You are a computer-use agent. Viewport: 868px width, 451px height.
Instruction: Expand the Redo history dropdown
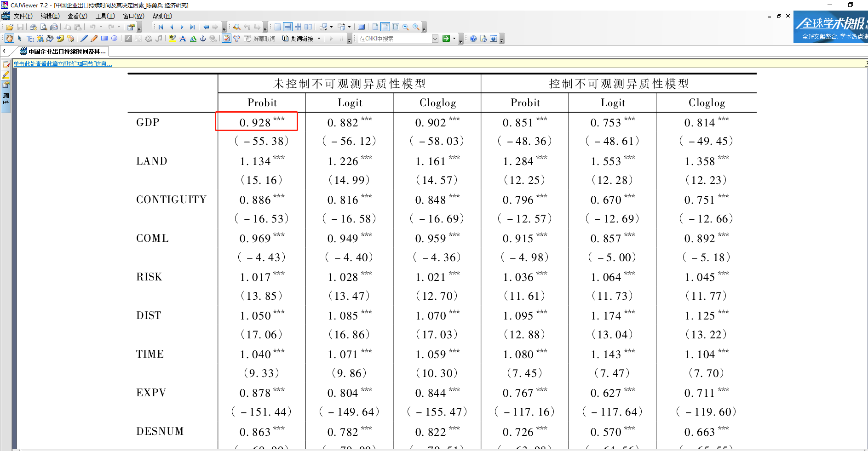pyautogui.click(x=119, y=27)
